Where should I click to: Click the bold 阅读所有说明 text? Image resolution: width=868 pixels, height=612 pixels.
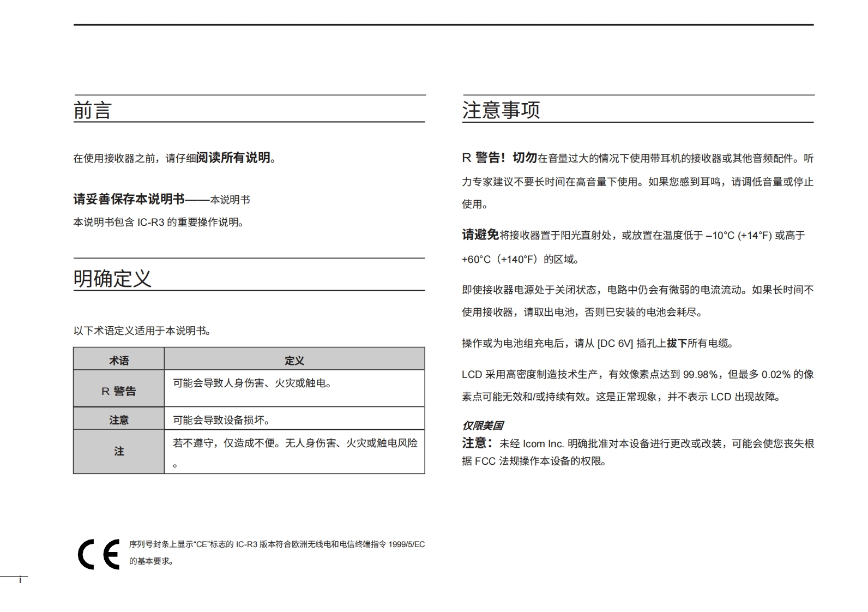(x=233, y=158)
